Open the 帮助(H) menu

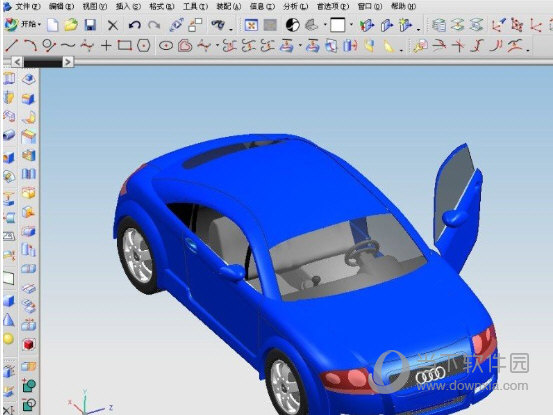(x=403, y=6)
